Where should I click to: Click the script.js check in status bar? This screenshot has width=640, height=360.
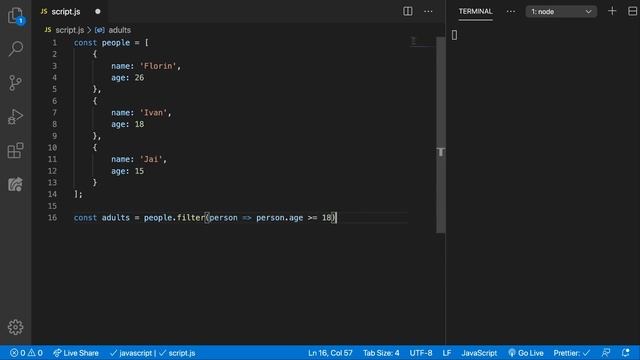pos(178,353)
